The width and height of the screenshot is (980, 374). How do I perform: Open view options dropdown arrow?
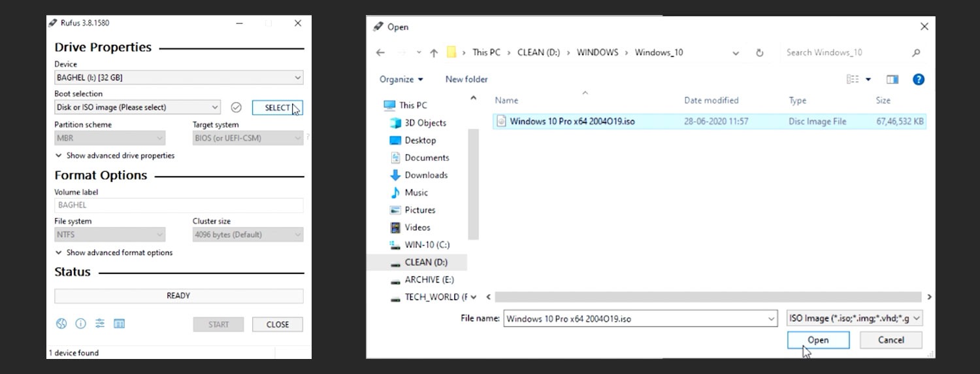click(x=868, y=79)
